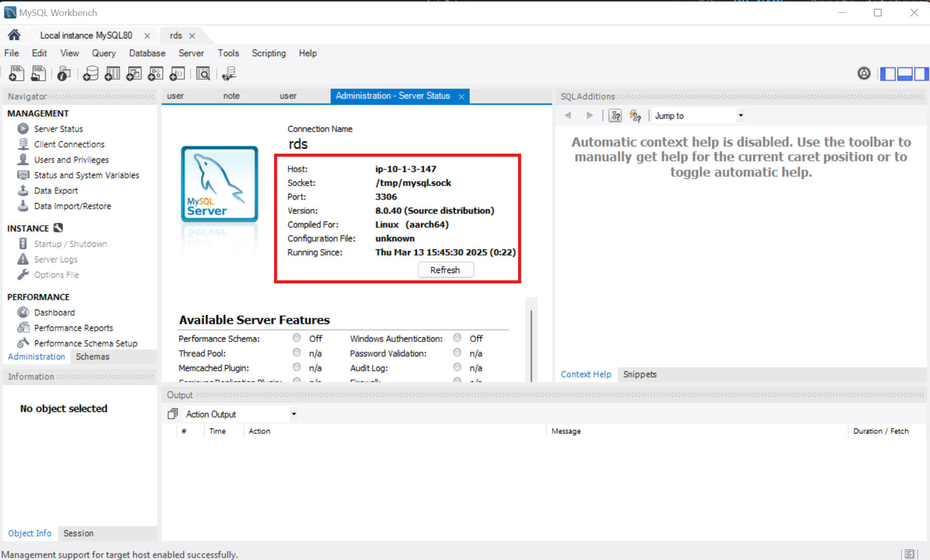Image resolution: width=930 pixels, height=560 pixels.
Task: Click the status bar output icon
Action: coord(909,554)
